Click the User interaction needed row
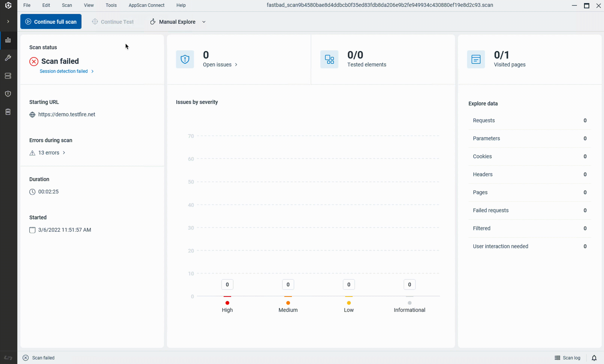 click(530, 246)
